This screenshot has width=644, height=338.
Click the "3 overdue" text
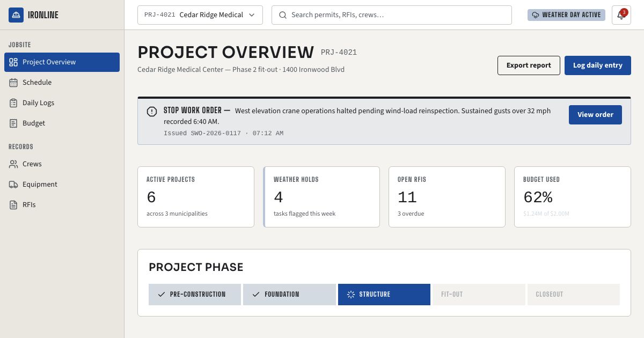click(x=411, y=214)
